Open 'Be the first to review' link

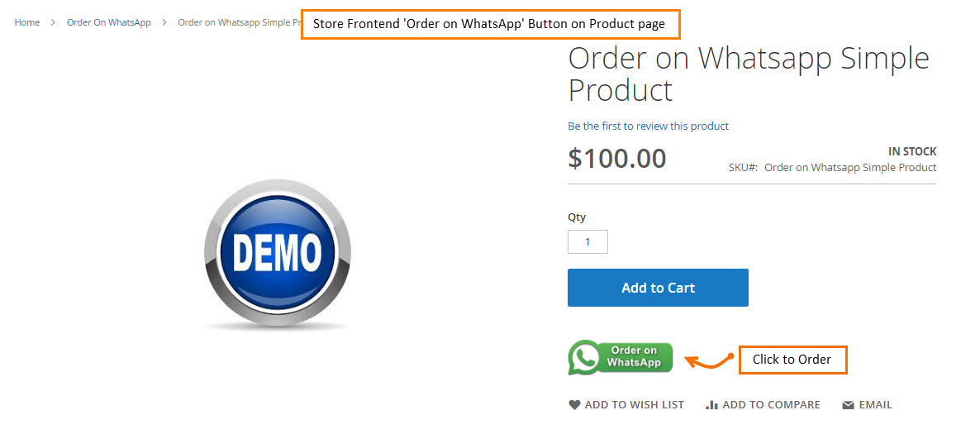click(648, 126)
